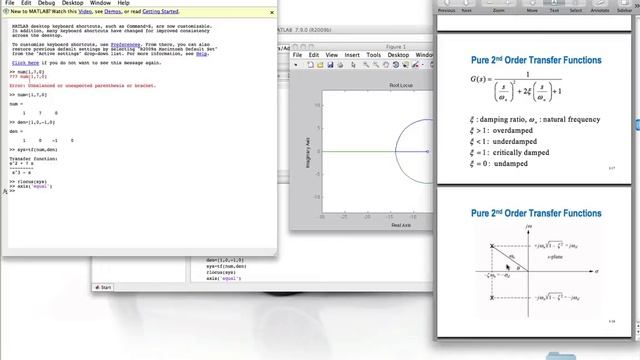The image size is (640, 360).
Task: Click the s-plane pole diagram slide
Action: [534, 262]
